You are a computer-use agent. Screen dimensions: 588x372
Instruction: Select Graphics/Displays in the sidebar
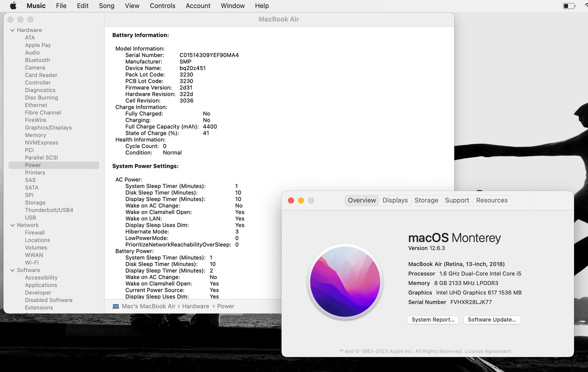pos(48,128)
